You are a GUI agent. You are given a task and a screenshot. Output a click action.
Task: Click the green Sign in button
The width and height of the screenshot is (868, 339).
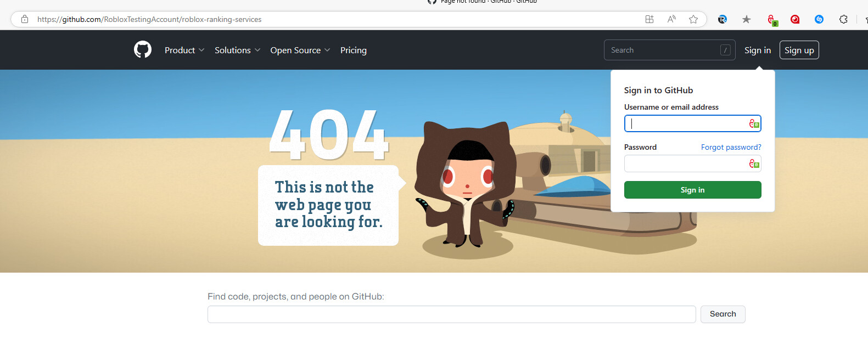[x=693, y=190]
